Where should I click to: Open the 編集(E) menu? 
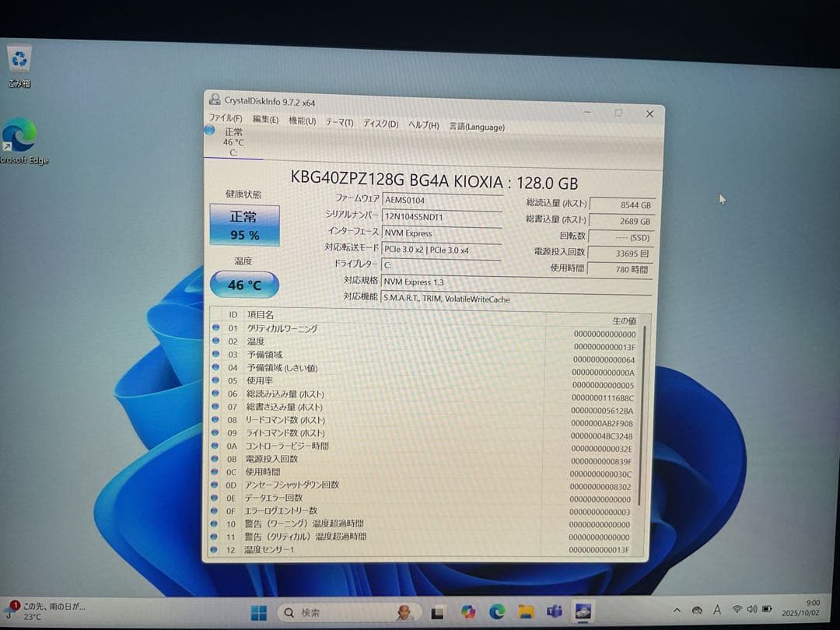click(x=265, y=120)
